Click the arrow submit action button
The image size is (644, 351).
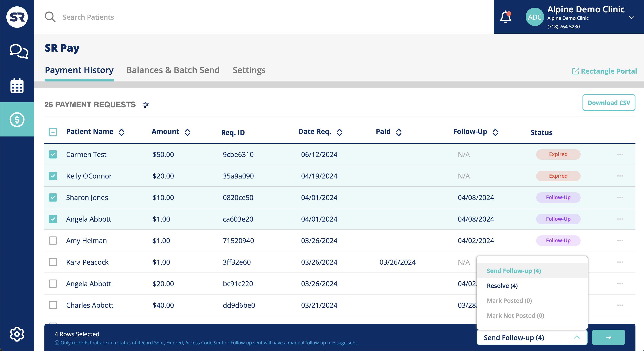pyautogui.click(x=608, y=338)
